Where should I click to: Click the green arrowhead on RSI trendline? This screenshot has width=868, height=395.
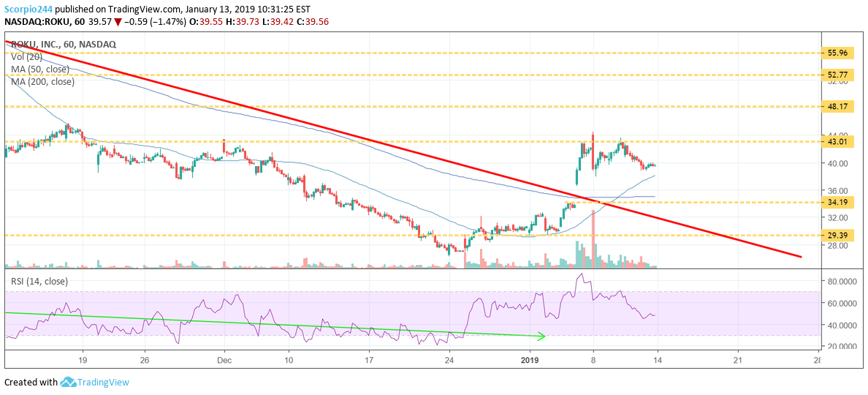click(x=541, y=336)
